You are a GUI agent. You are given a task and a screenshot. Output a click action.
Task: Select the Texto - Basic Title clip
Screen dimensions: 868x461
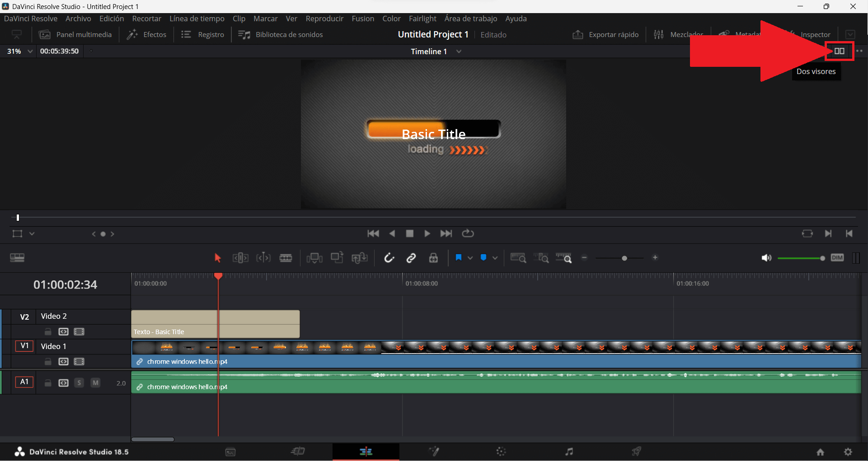coord(216,324)
